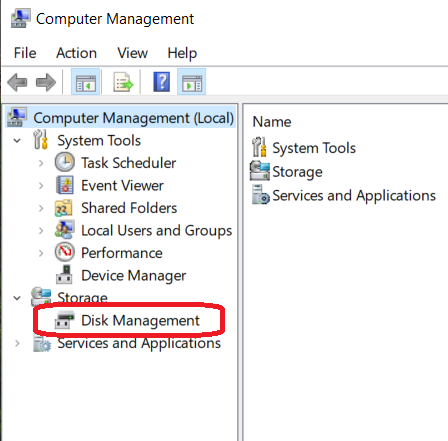This screenshot has width=448, height=441.
Task: Select Computer Management (Local) root node
Action: coord(133,118)
